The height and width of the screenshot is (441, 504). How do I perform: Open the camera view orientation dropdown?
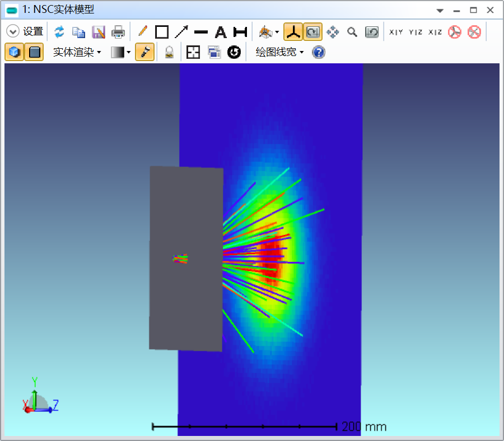pos(269,32)
